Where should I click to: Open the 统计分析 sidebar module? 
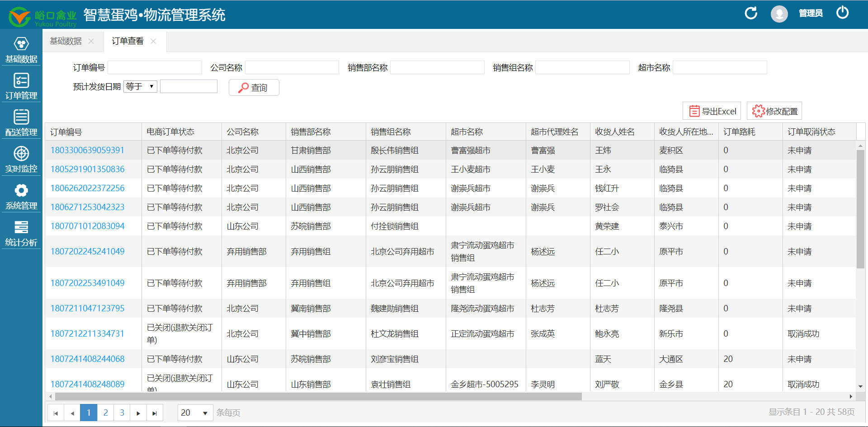point(21,233)
